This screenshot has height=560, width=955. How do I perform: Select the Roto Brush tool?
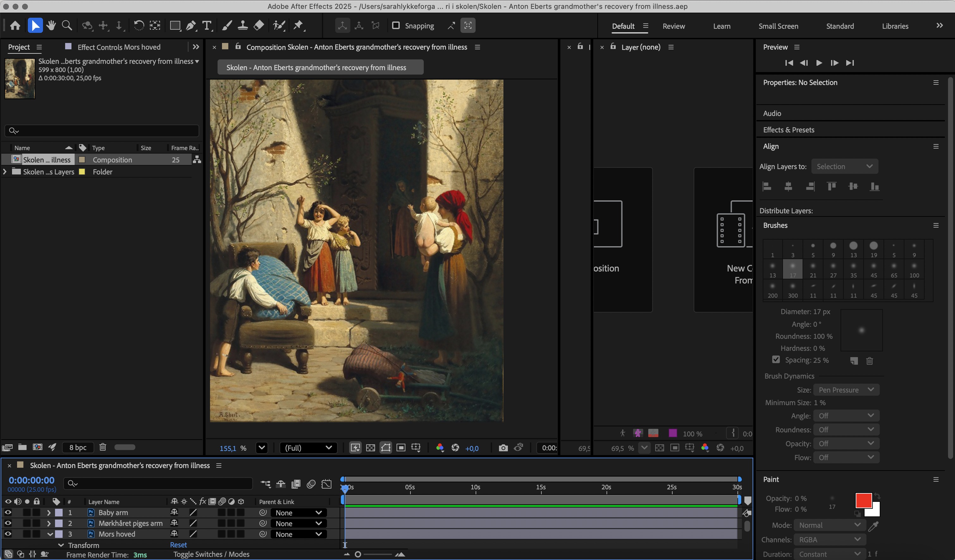pos(279,26)
